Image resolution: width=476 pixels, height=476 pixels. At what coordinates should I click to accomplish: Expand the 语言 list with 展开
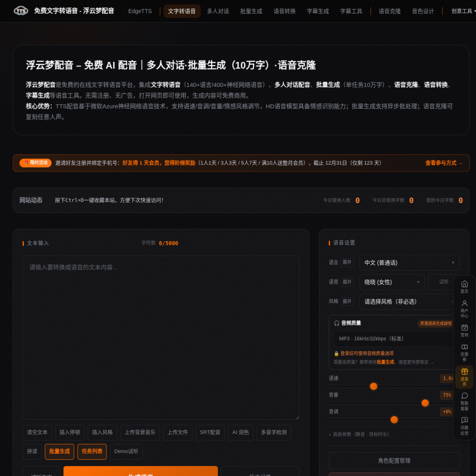(347, 262)
